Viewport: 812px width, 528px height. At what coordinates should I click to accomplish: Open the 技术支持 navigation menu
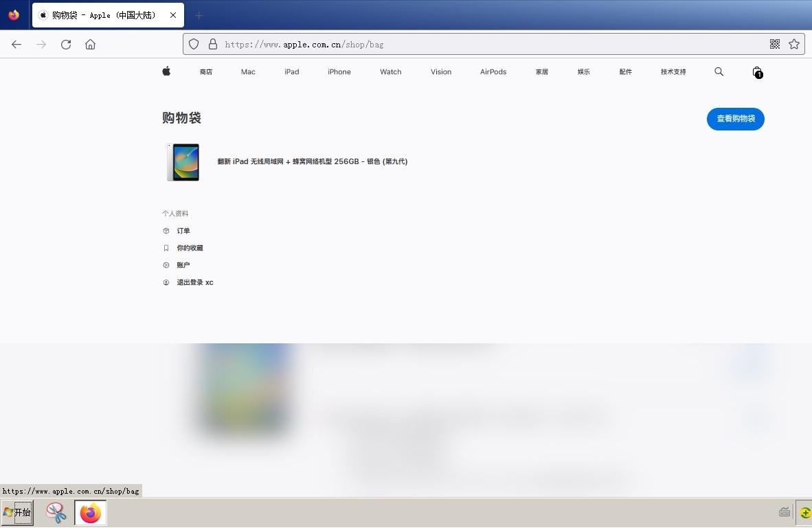(673, 72)
